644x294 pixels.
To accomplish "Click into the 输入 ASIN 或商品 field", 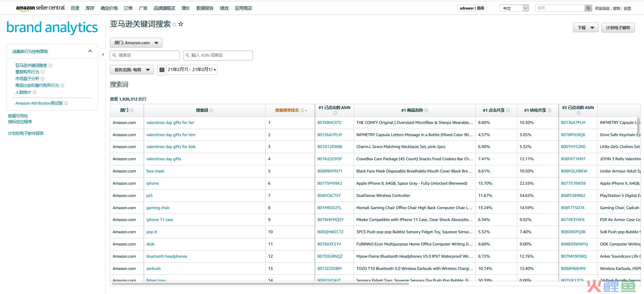I will coord(218,55).
